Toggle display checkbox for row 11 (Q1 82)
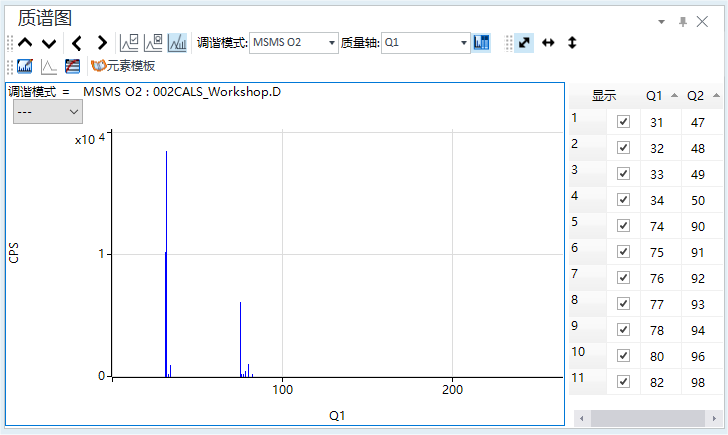Image resolution: width=728 pixels, height=435 pixels. pyautogui.click(x=623, y=382)
